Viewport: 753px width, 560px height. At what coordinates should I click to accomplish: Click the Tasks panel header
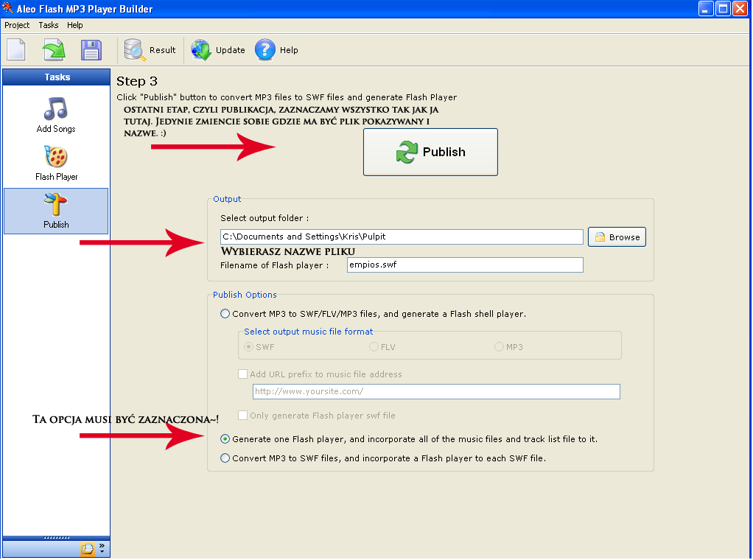(x=57, y=77)
